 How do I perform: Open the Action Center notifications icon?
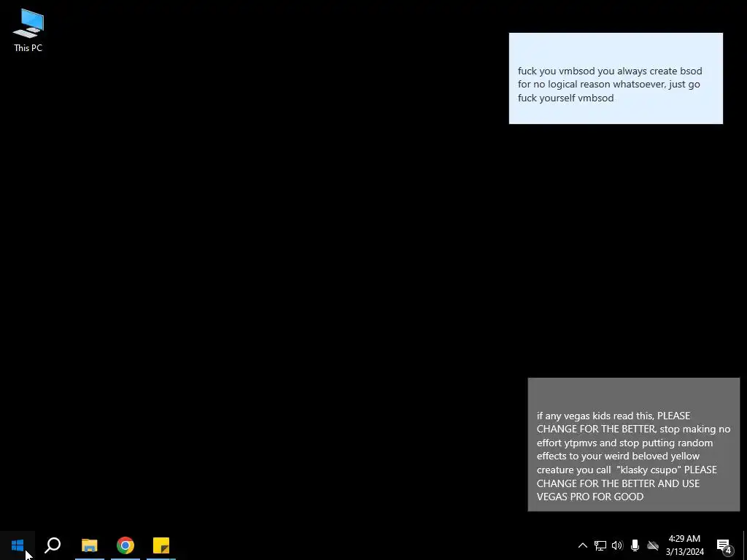(724, 545)
